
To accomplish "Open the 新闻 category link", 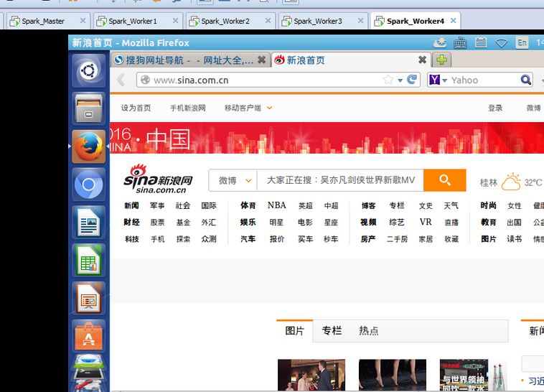I will click(131, 205).
